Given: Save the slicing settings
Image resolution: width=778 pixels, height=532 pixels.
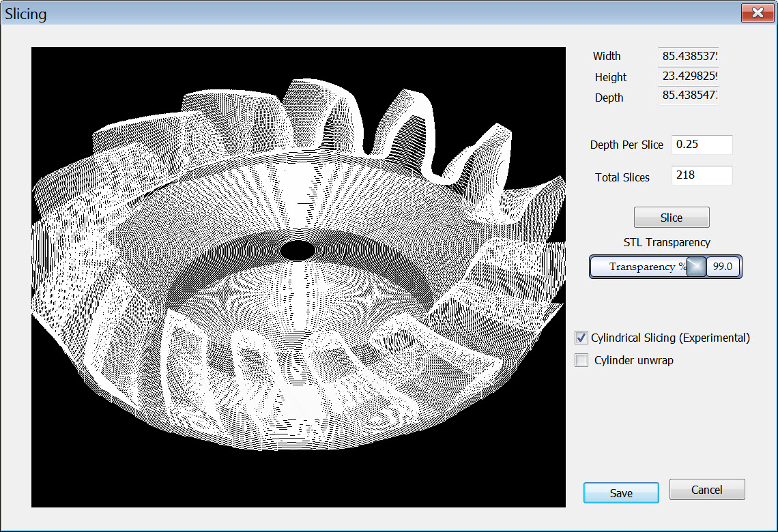Looking at the screenshot, I should 621,493.
